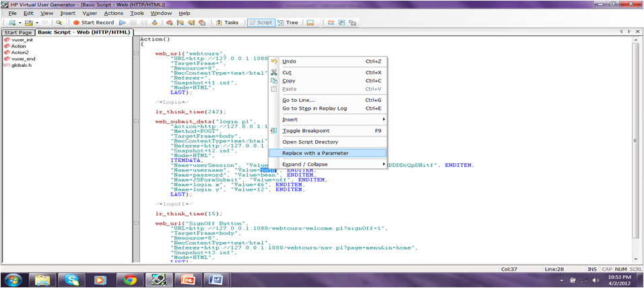Run the script with the Play icon
The image size is (644, 288).
coord(123,23)
